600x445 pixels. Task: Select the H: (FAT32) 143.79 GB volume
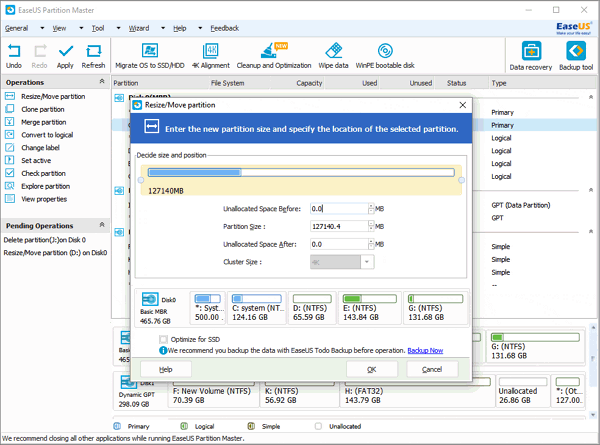(x=417, y=391)
